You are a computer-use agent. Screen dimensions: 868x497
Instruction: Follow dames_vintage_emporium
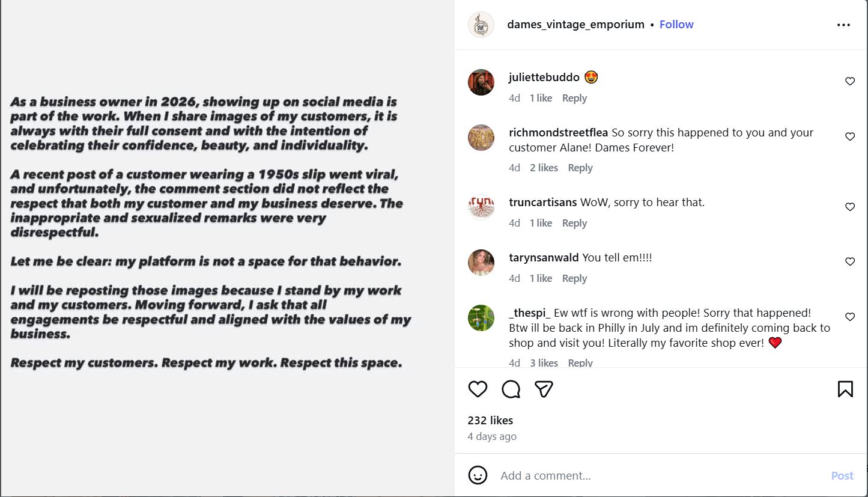click(x=676, y=25)
